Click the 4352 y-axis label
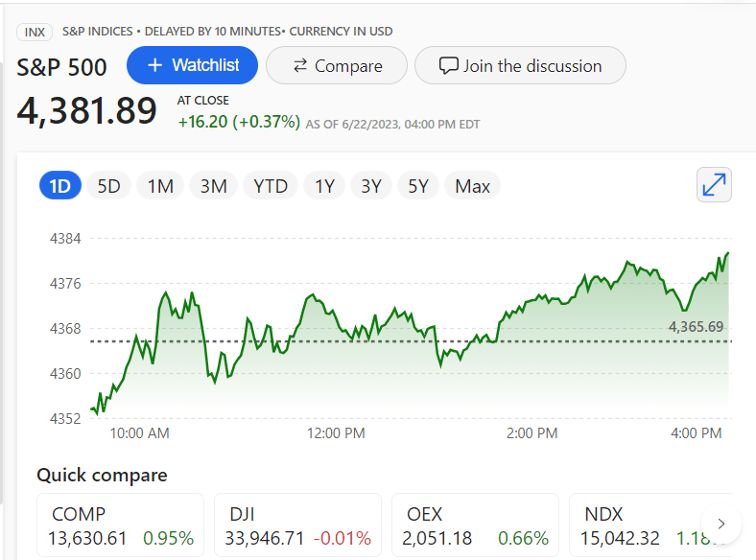This screenshot has width=756, height=560. coord(65,418)
